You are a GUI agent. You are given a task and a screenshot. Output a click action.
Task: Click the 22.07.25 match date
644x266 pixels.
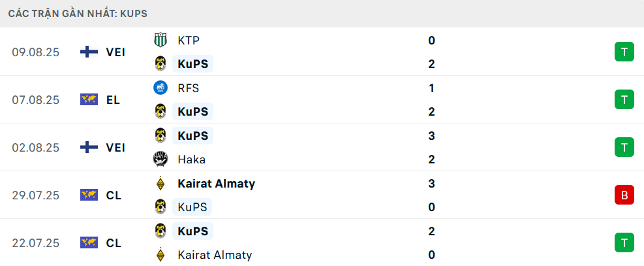coord(36,243)
